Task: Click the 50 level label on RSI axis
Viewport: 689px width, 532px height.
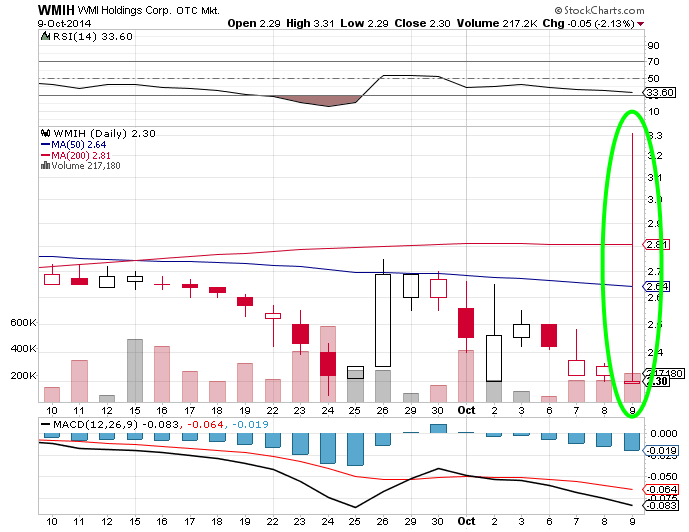Action: [x=653, y=79]
